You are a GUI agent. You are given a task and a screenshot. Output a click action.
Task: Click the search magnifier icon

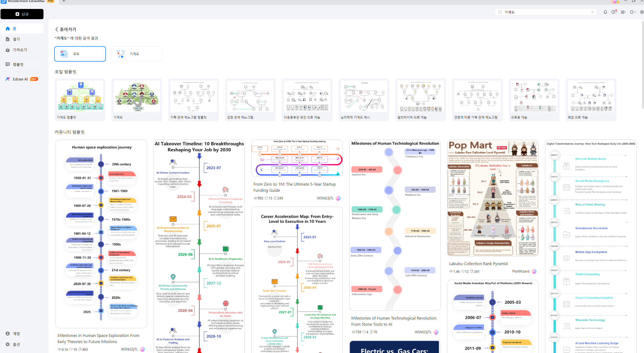click(x=500, y=12)
